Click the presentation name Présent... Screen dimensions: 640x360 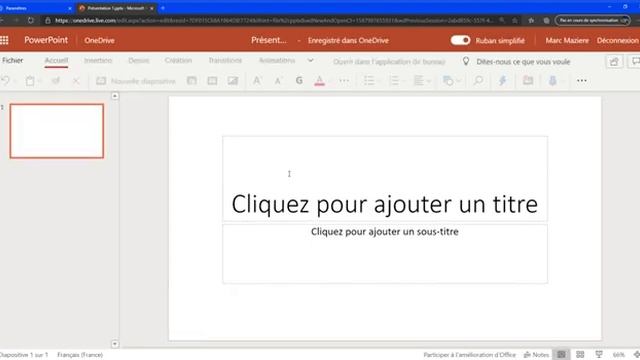point(269,40)
